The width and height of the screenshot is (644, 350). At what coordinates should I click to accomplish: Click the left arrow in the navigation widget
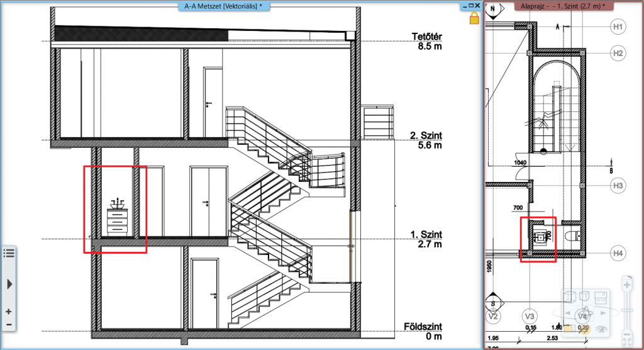click(x=568, y=313)
